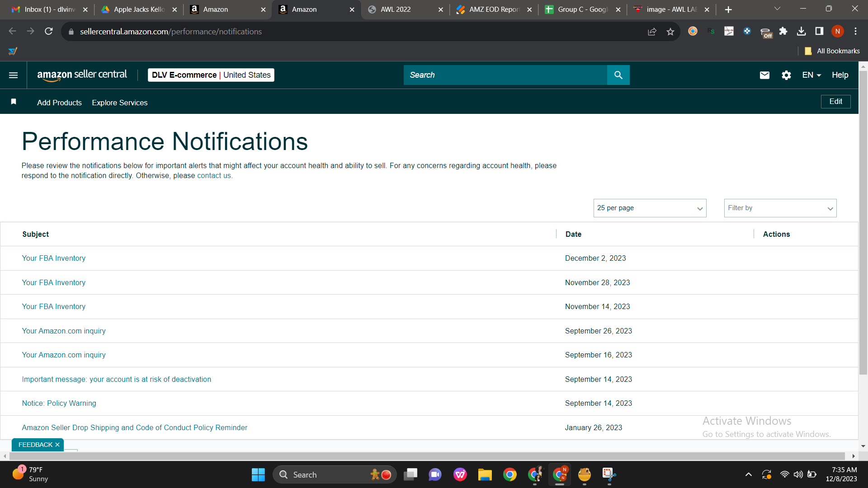Close the FEEDBACK tab
Viewport: 868px width, 488px height.
(57, 445)
